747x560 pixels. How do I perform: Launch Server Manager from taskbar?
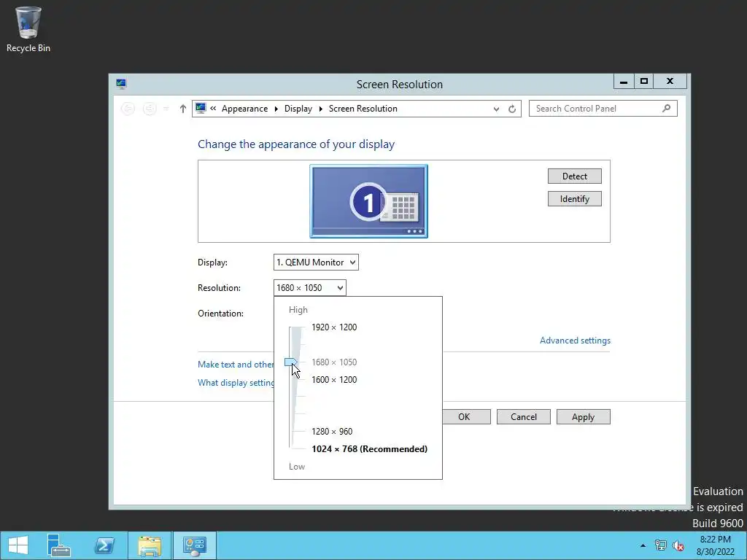coord(59,545)
